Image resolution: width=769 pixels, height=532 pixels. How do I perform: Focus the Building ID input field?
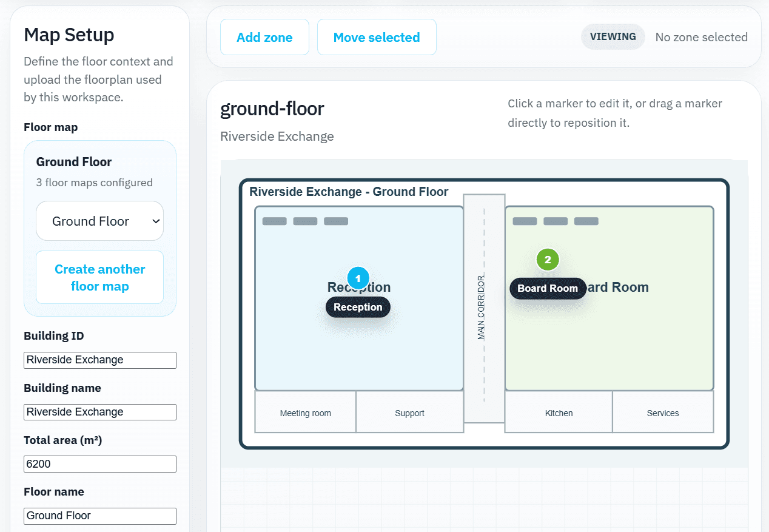coord(100,360)
